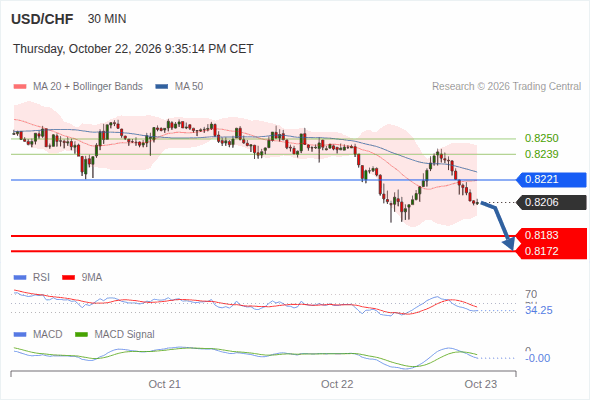Image resolution: width=590 pixels, height=400 pixels.
Task: Click the MA 50 blue legend swatch
Action: 162,87
